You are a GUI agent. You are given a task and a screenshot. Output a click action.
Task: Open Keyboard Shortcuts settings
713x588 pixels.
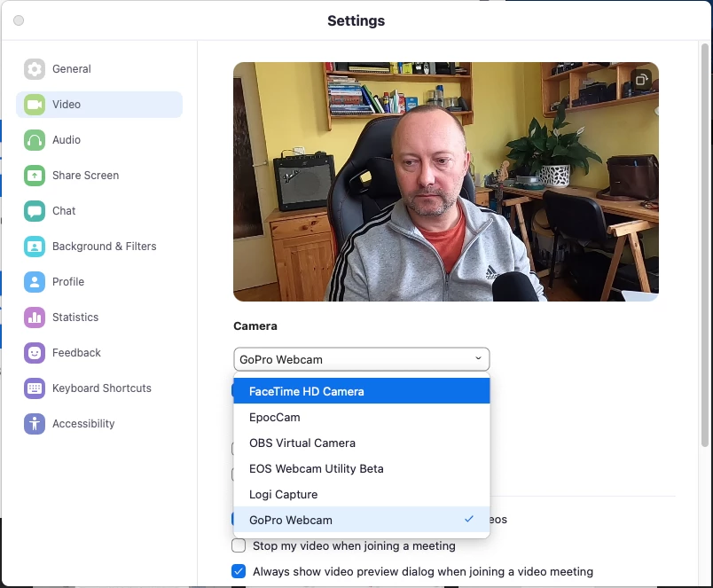99,388
